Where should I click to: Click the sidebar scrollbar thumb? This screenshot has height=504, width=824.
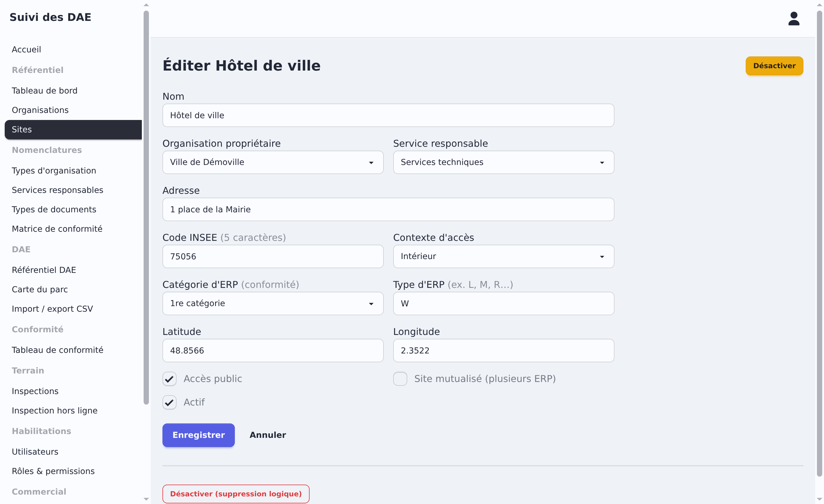[x=146, y=208]
